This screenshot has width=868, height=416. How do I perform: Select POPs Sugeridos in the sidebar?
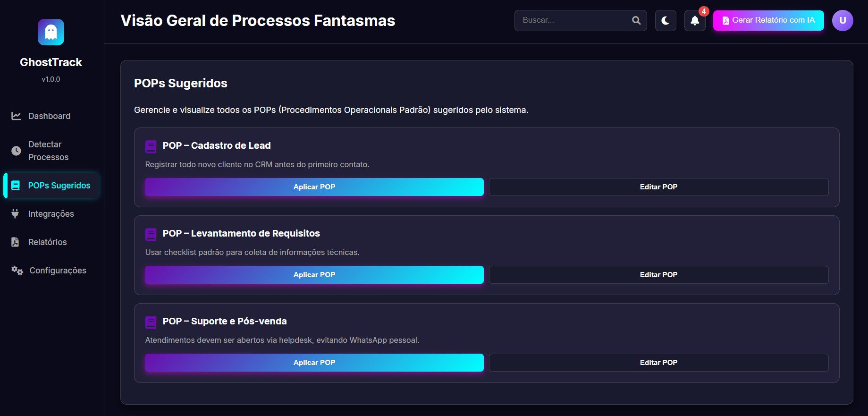coord(59,186)
